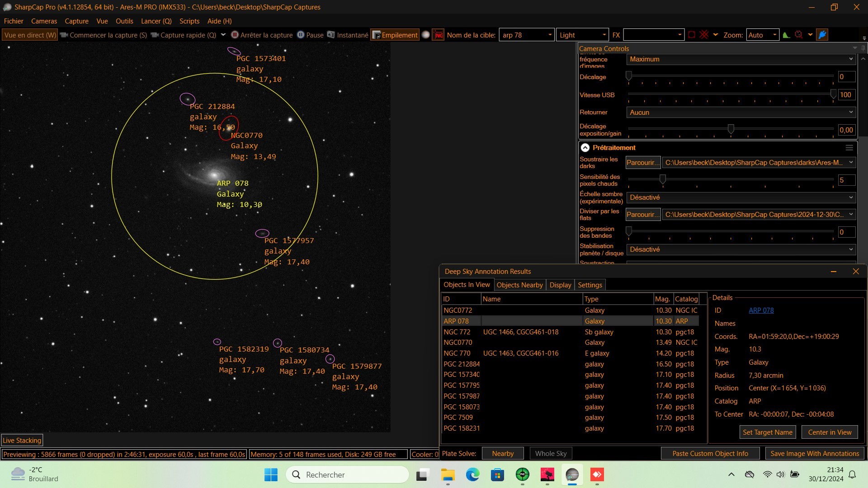Open the Aide (H) menu
Image resolution: width=868 pixels, height=488 pixels.
click(x=219, y=21)
